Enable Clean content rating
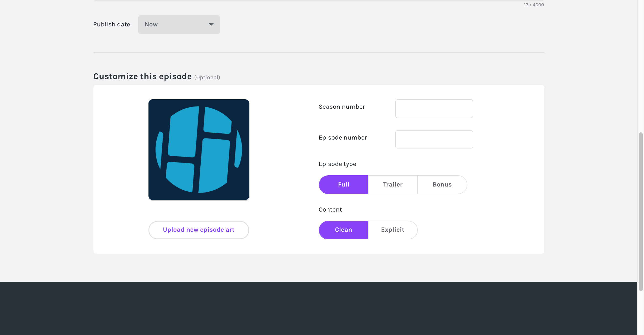Image resolution: width=644 pixels, height=335 pixels. [x=344, y=230]
